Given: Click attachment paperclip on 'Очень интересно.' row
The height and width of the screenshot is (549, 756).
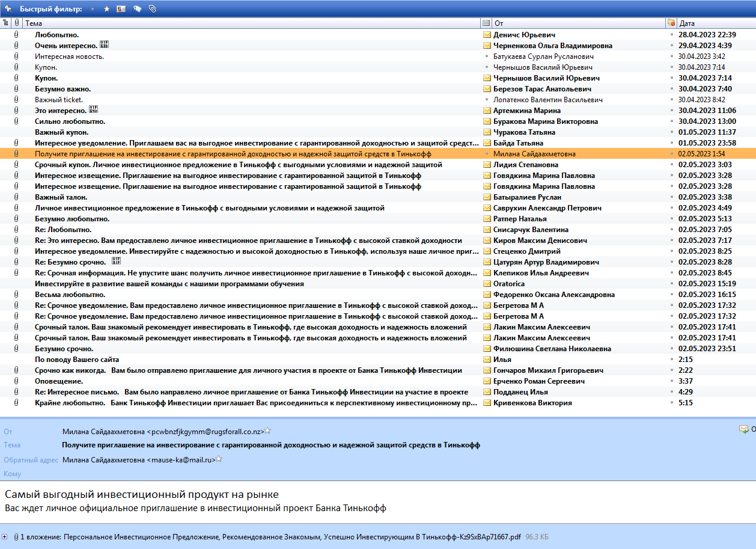Looking at the screenshot, I should coord(17,46).
